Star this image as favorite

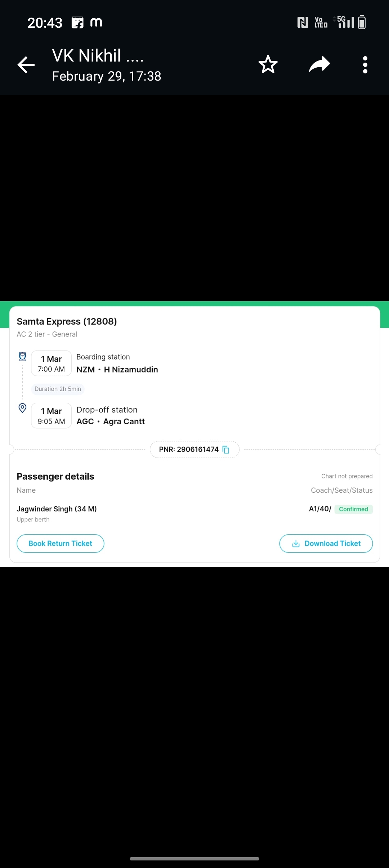[268, 64]
